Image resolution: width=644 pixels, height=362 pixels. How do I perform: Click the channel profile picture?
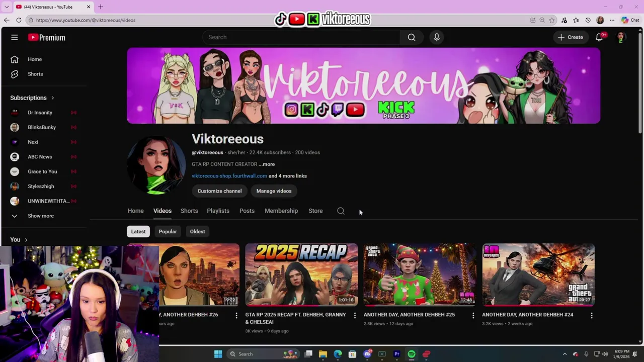point(156,165)
